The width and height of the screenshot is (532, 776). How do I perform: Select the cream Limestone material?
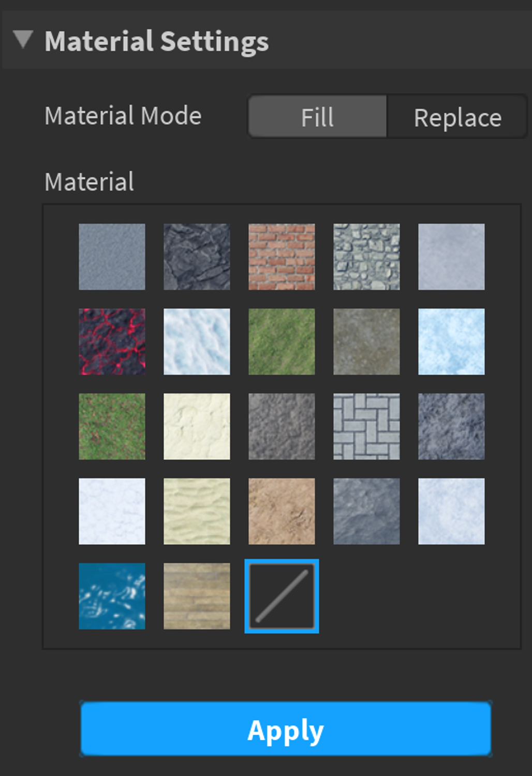tap(197, 426)
